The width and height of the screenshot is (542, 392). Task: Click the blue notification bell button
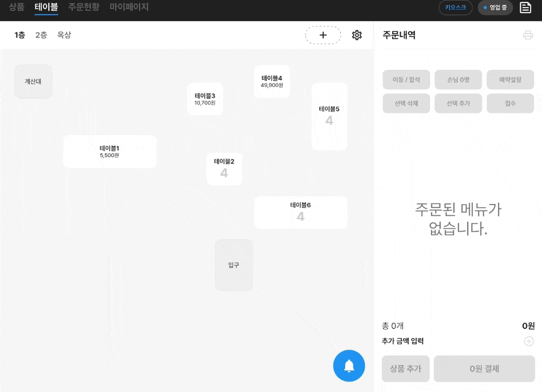pos(349,366)
